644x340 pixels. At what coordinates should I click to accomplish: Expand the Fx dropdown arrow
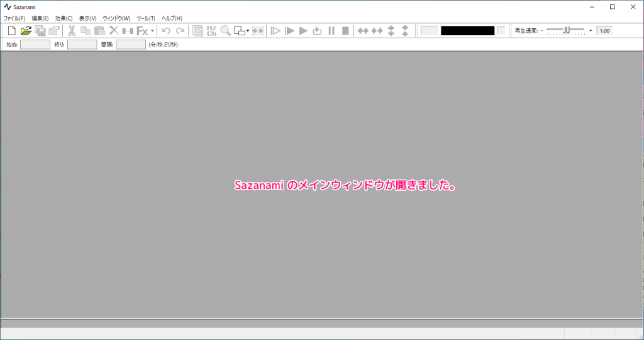[x=152, y=31]
